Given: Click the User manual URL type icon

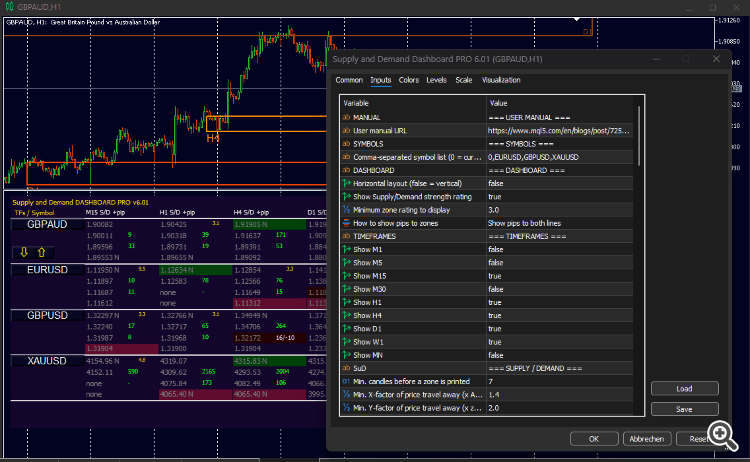Looking at the screenshot, I should 346,131.
